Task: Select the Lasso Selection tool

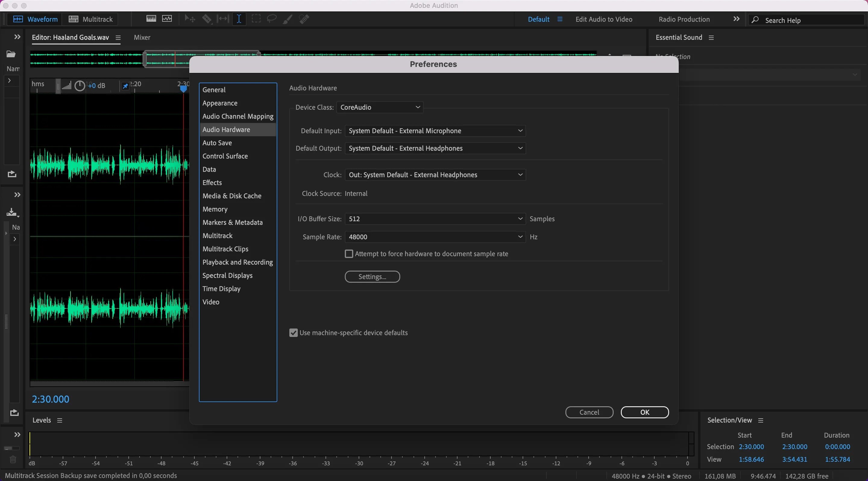Action: click(x=271, y=19)
